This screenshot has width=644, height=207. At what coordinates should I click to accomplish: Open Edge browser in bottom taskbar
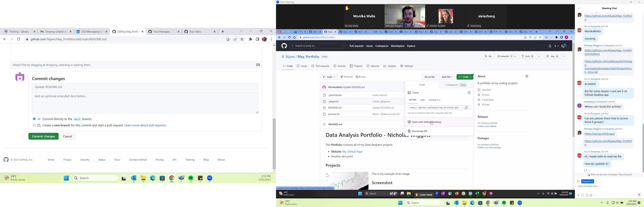(472, 203)
